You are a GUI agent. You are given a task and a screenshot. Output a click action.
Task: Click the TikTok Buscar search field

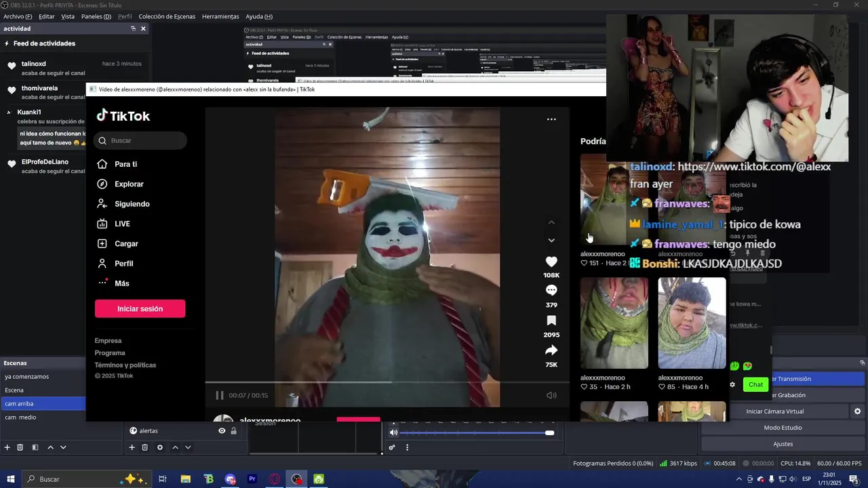(x=140, y=140)
